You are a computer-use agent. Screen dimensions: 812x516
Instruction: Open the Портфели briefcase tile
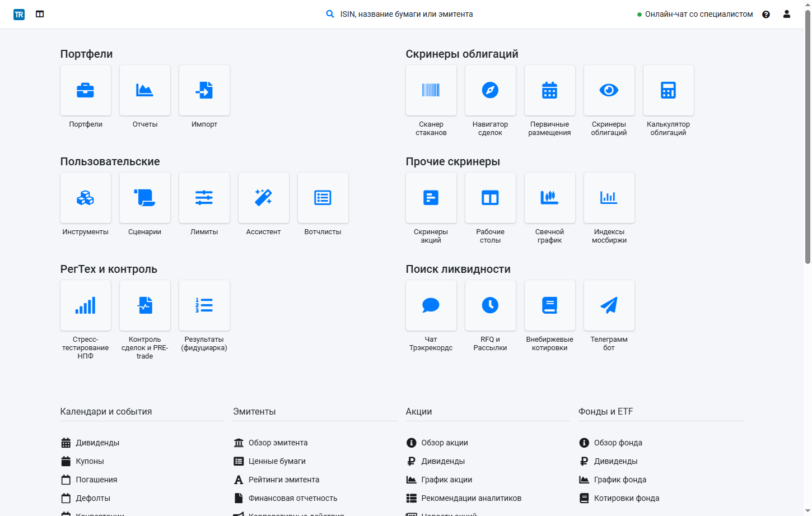point(86,90)
